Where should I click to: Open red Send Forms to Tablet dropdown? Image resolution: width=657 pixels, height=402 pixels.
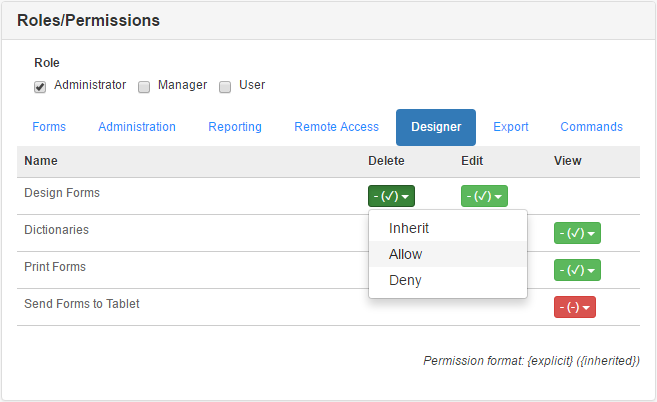click(x=575, y=307)
